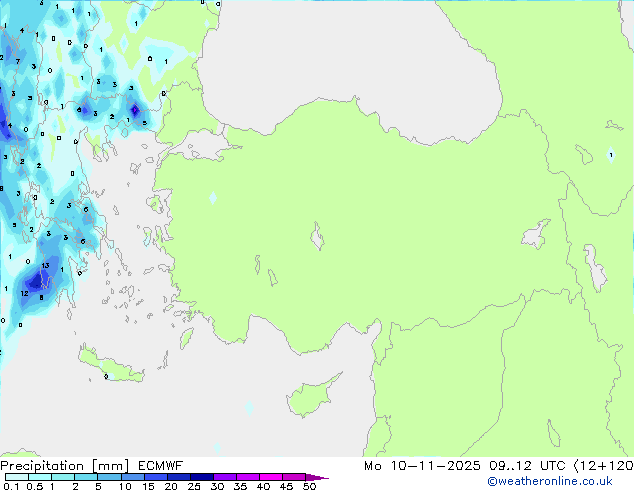Click the 0.5–1 mm legend color box
The image size is (634, 490).
pyautogui.click(x=40, y=477)
